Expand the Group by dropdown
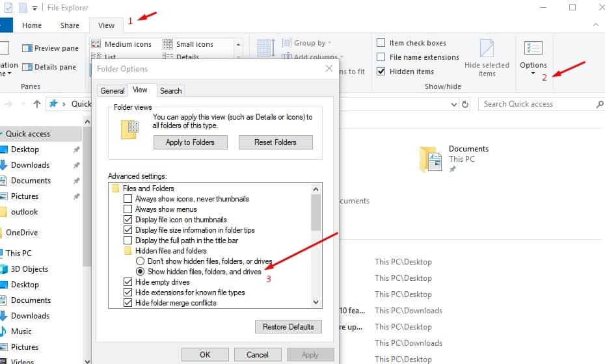Screen dimensions: 605x364 click(x=330, y=43)
